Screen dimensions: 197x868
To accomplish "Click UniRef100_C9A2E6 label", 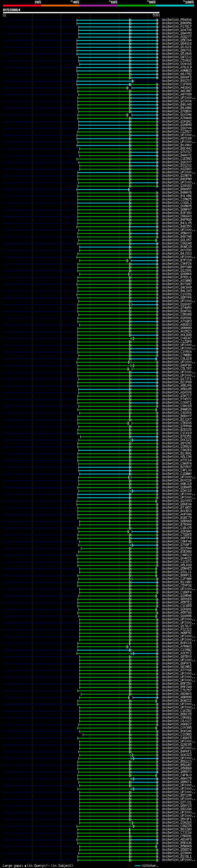I will pyautogui.click(x=177, y=450).
